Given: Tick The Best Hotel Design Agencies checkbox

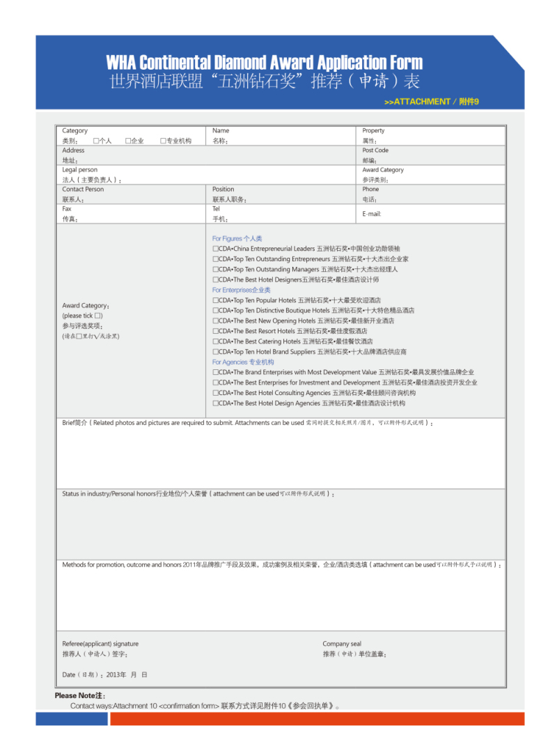Looking at the screenshot, I should (216, 403).
